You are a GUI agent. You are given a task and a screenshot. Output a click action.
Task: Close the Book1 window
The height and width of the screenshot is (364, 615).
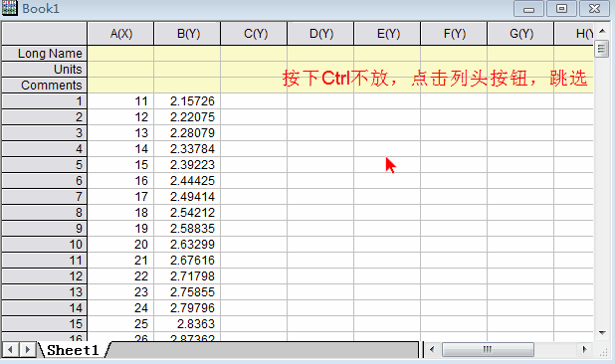click(595, 9)
